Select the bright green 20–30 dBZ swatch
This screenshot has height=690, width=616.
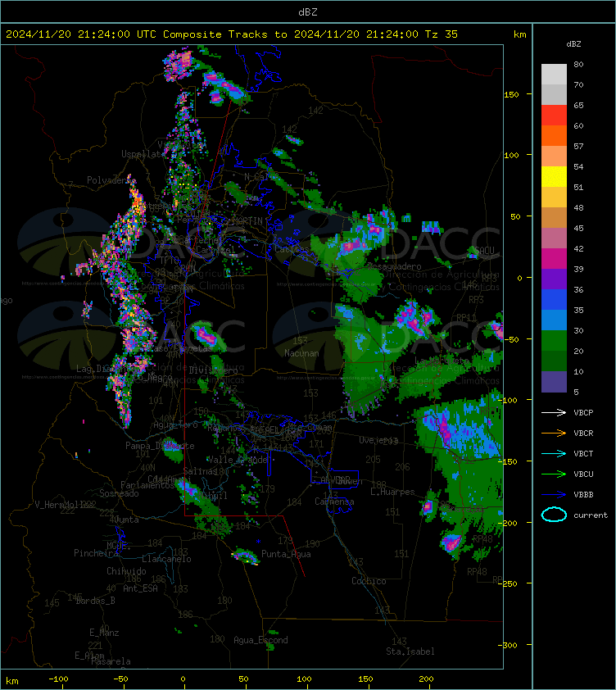click(x=554, y=340)
